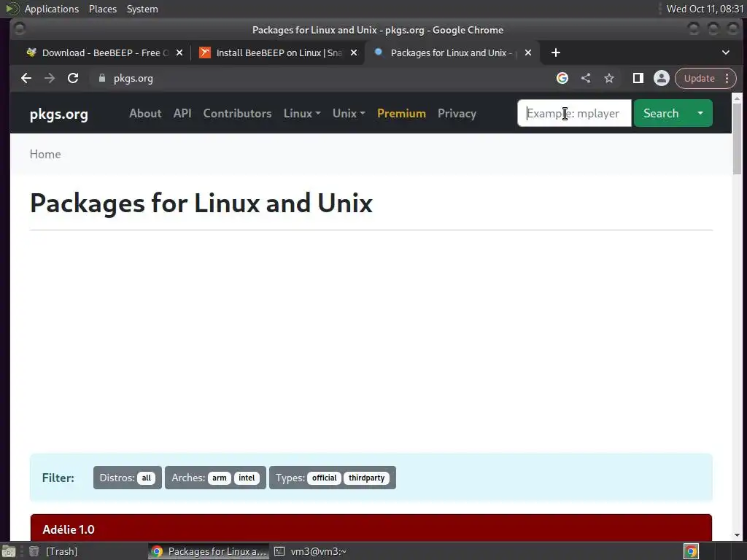Click the pkgs.org site logo
This screenshot has height=560, width=747.
coord(58,114)
